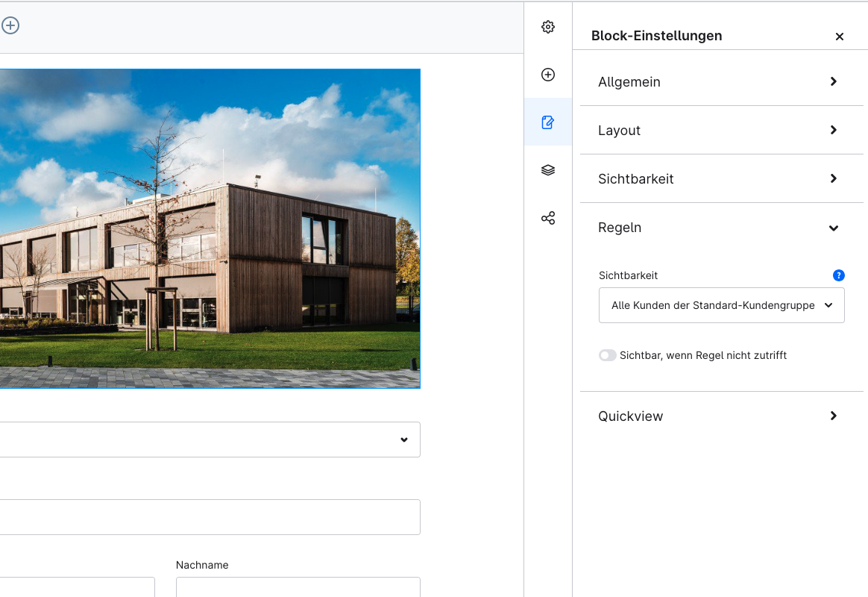
Task: Expand the Layout section
Action: point(721,131)
